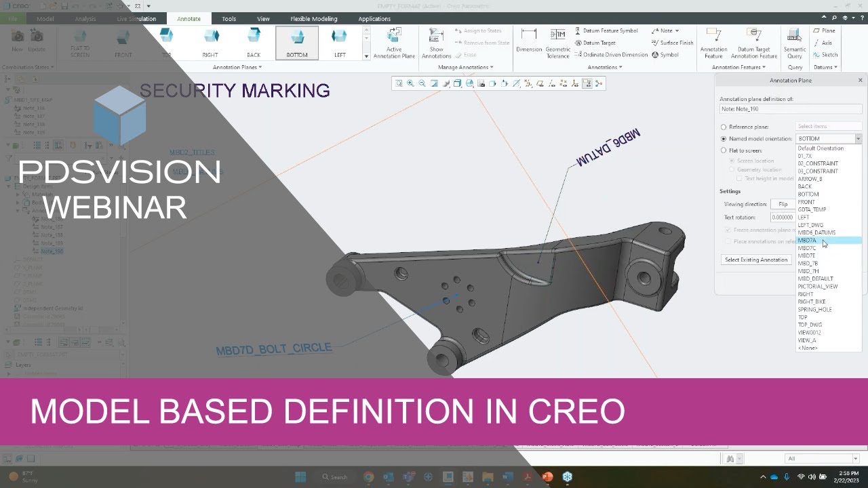Open the Semantic Query tool
The image size is (868, 488).
[x=795, y=43]
